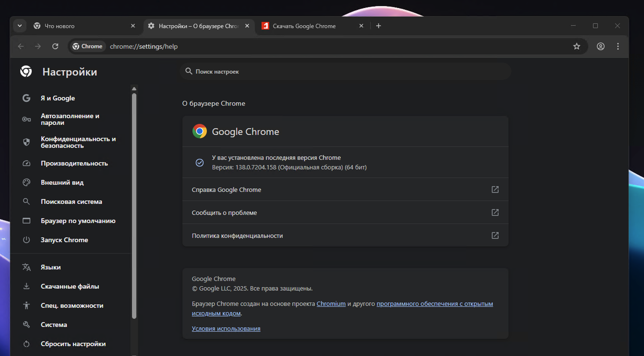Click the Поиск настроек search field
The width and height of the screenshot is (644, 356).
(x=346, y=72)
